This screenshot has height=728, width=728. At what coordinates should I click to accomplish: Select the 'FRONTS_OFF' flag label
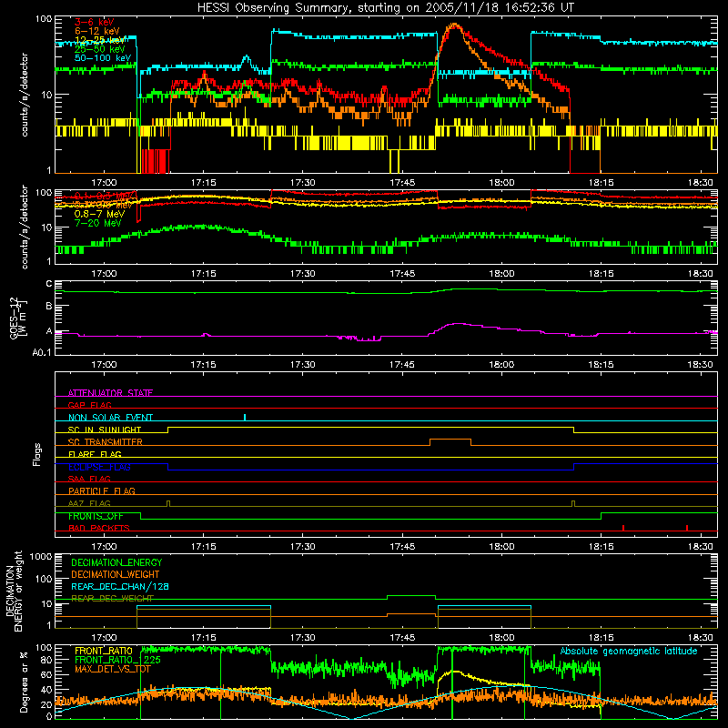pyautogui.click(x=96, y=516)
